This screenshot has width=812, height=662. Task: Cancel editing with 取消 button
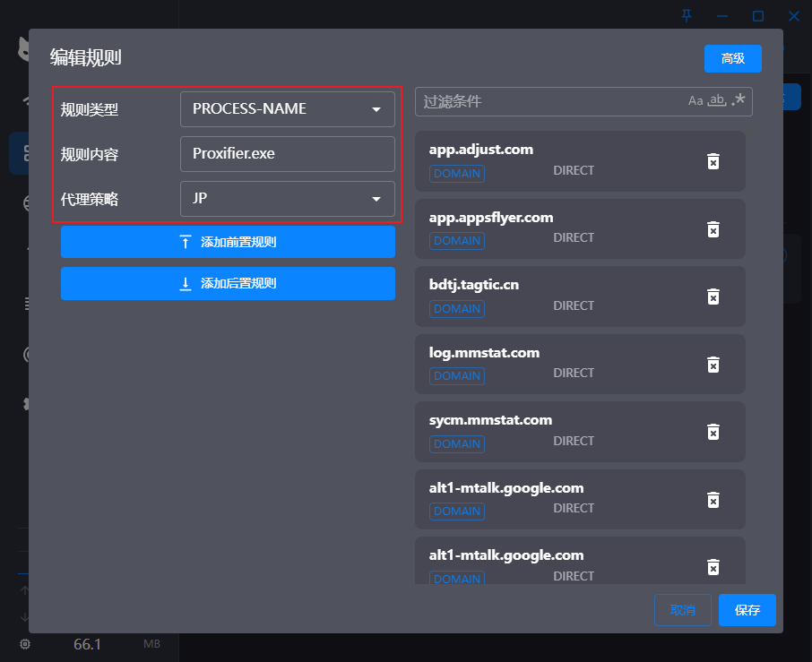pyautogui.click(x=682, y=610)
